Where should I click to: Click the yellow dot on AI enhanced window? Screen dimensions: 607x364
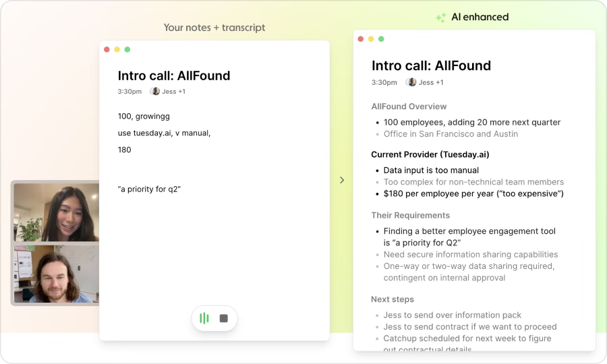[x=371, y=39]
